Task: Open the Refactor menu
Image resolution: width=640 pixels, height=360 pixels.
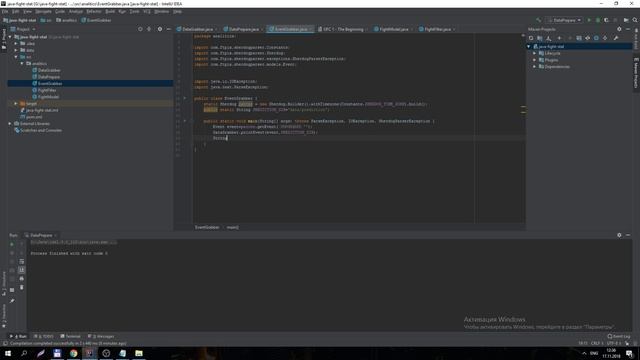Action: tap(94, 11)
